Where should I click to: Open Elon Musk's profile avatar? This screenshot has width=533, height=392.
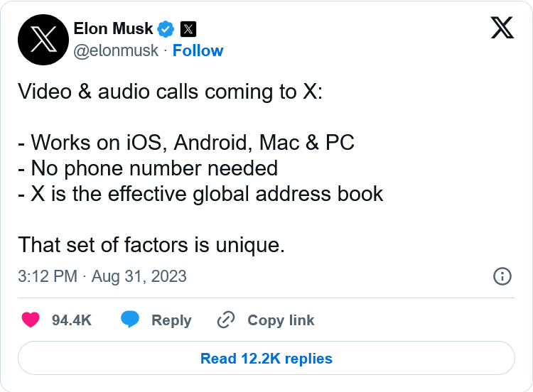pos(43,40)
